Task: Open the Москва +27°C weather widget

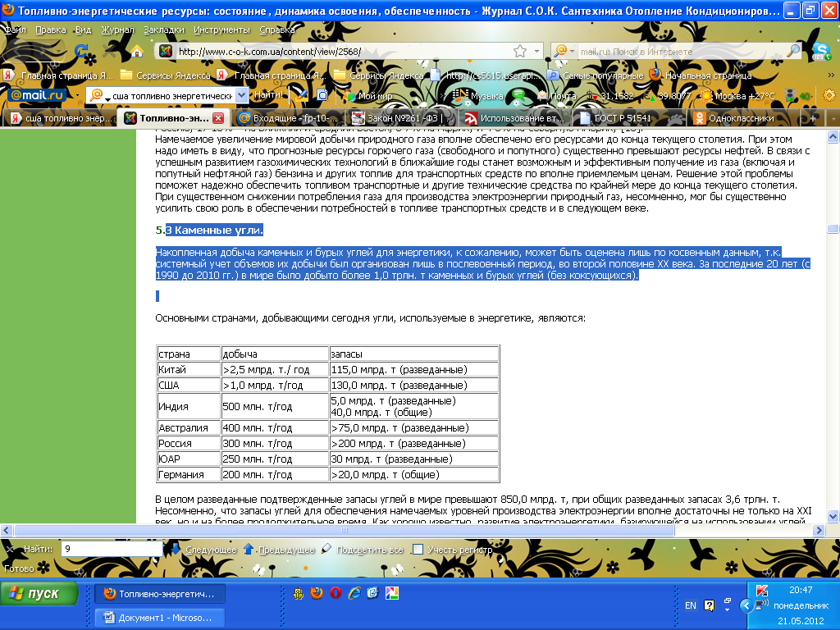Action: [x=737, y=96]
